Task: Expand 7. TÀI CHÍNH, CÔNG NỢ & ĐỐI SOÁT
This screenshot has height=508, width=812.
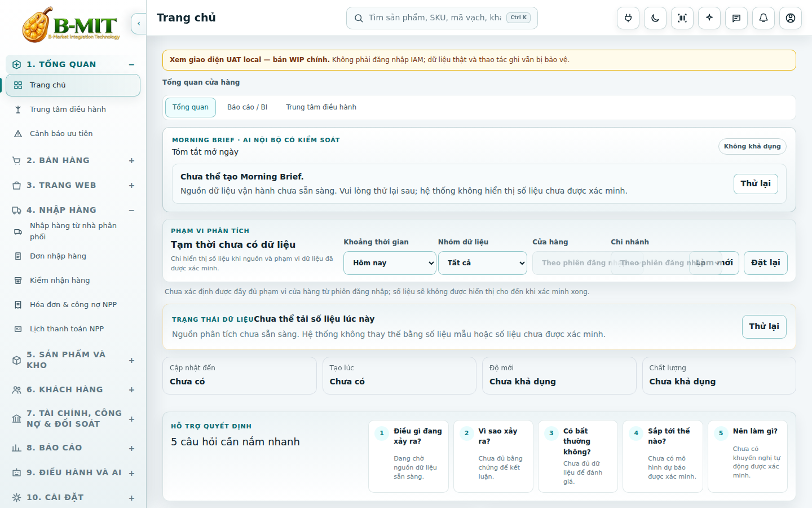Action: [73, 419]
